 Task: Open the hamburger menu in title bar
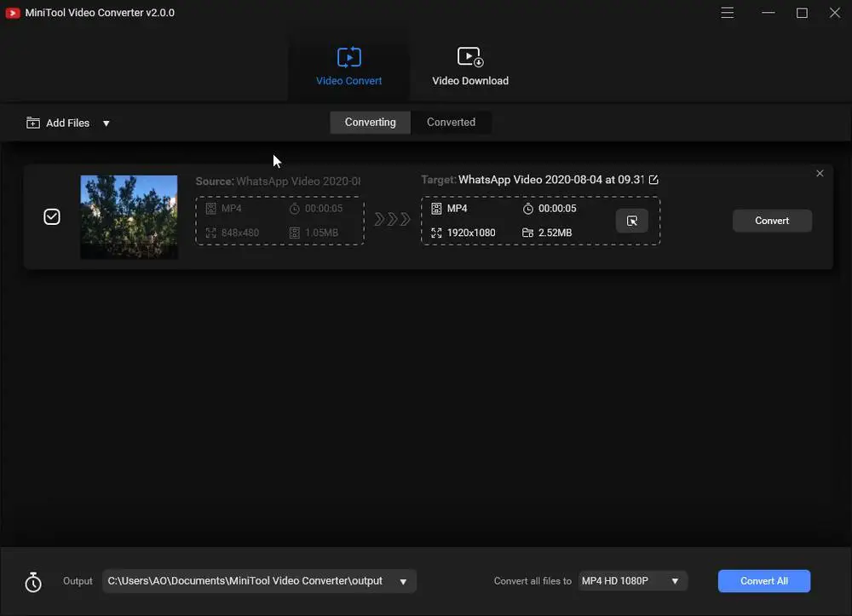727,13
